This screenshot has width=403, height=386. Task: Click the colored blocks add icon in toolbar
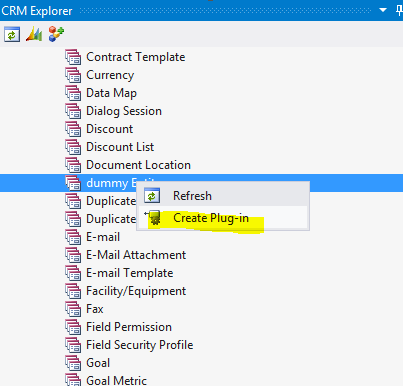56,34
